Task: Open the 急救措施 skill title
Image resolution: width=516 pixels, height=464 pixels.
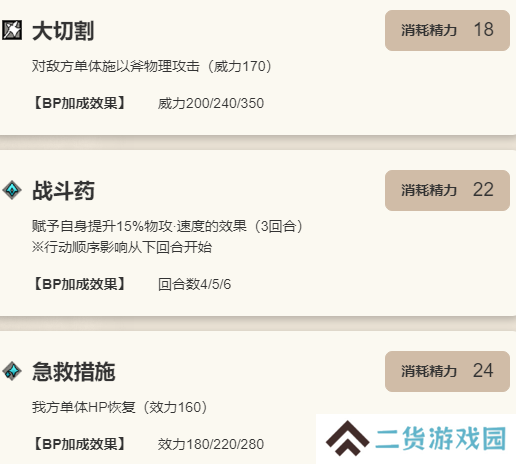Action: [74, 371]
